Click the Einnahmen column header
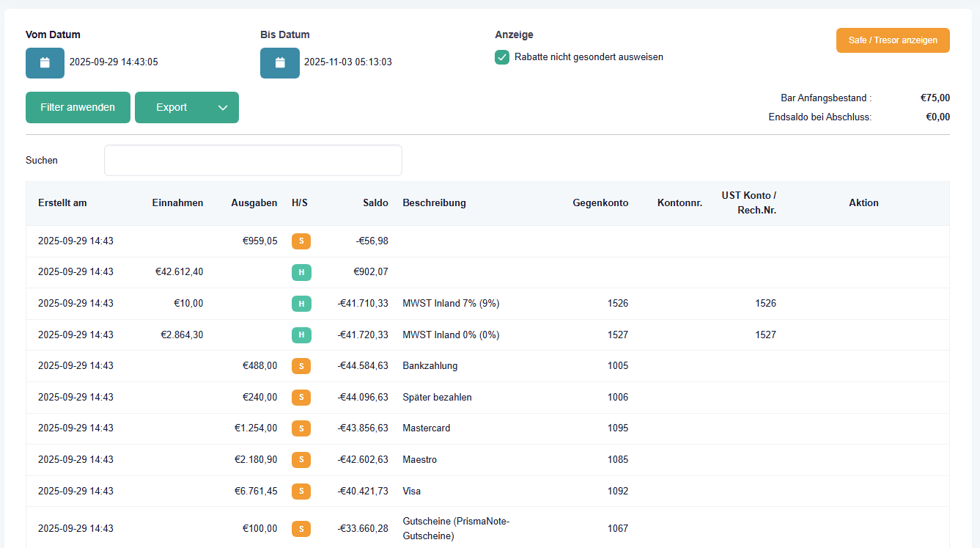Viewport: 980px width, 548px height. [x=177, y=203]
